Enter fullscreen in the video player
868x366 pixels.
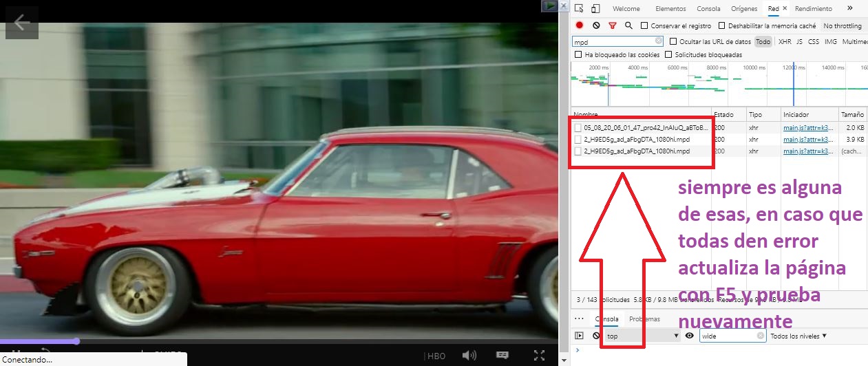(540, 356)
